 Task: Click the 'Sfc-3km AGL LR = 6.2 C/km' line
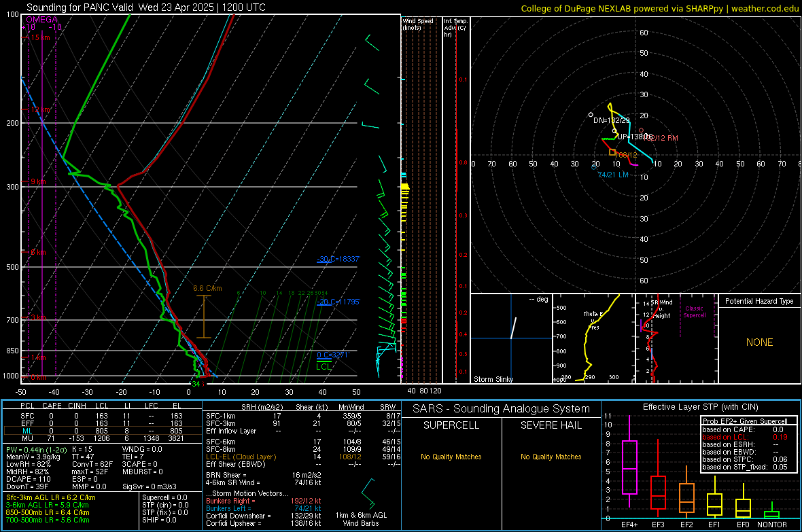click(x=51, y=497)
